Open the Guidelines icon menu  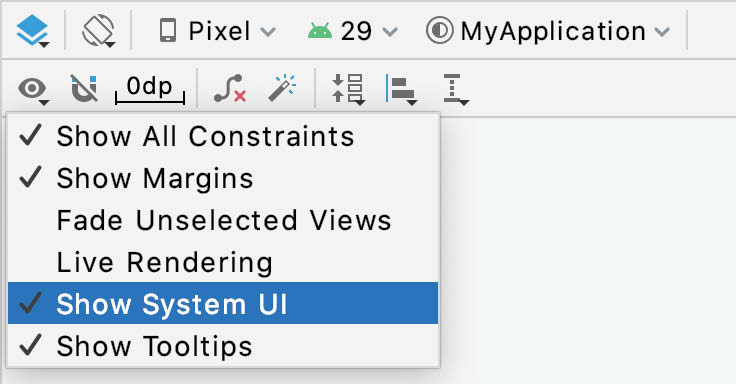(x=455, y=89)
